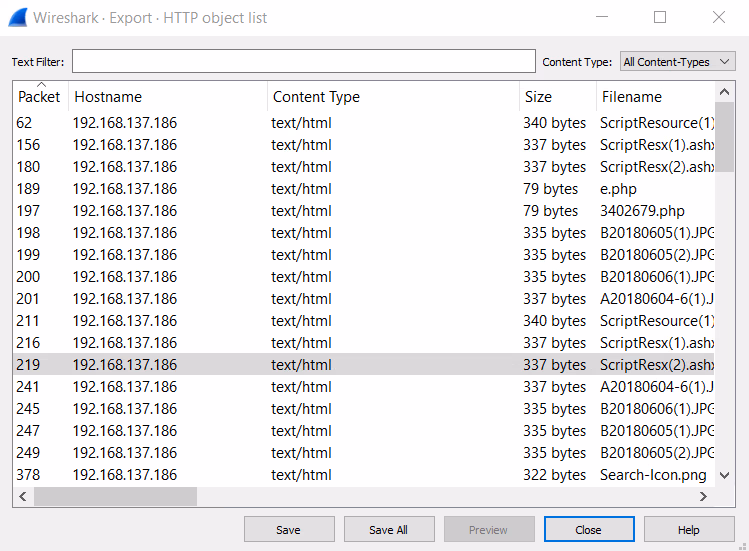Click the Wireshark shark fin icon
Image resolution: width=749 pixels, height=551 pixels.
18,18
